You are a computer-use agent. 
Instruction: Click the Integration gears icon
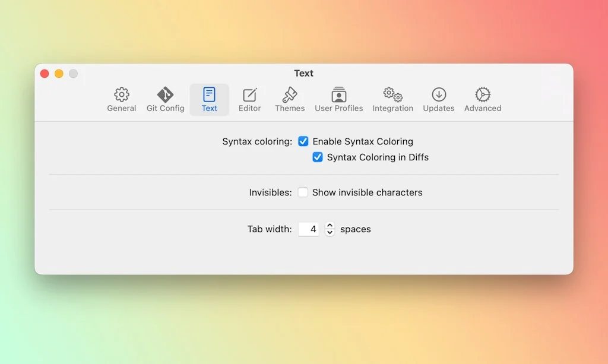pyautogui.click(x=392, y=94)
